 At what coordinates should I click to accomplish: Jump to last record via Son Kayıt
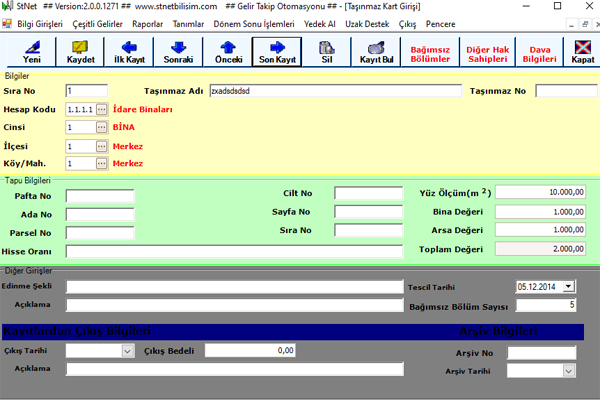[x=276, y=52]
